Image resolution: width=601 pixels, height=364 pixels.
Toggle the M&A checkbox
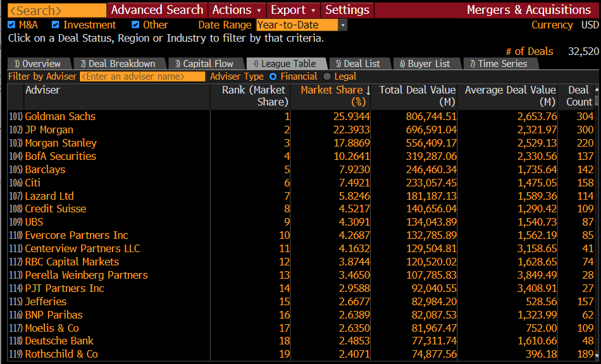tap(11, 25)
